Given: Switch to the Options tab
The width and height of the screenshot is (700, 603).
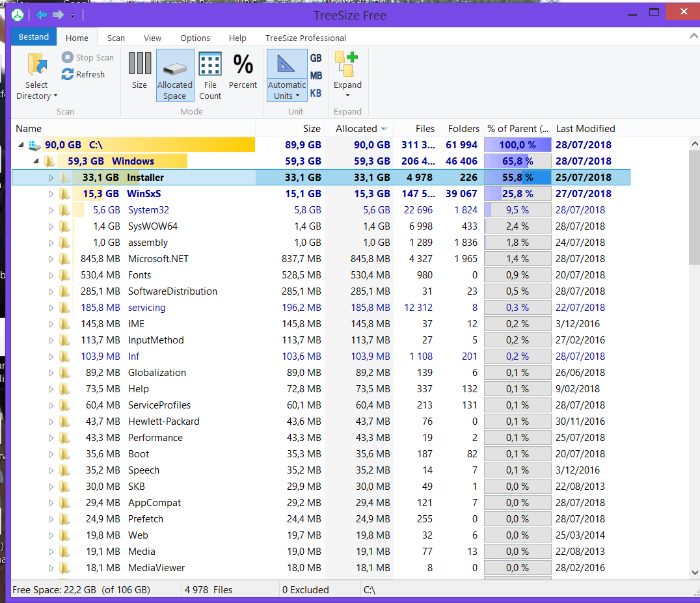Looking at the screenshot, I should pyautogui.click(x=195, y=38).
